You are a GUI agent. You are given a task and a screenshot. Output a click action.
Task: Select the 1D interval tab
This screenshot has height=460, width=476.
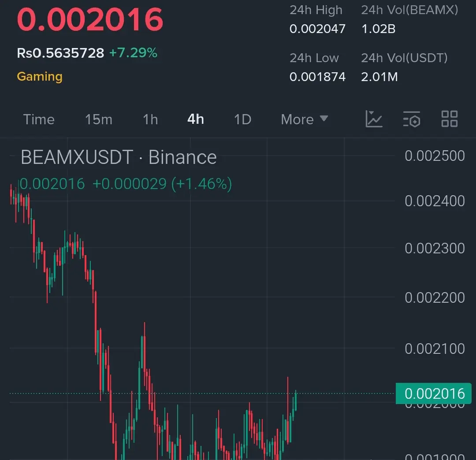(243, 119)
